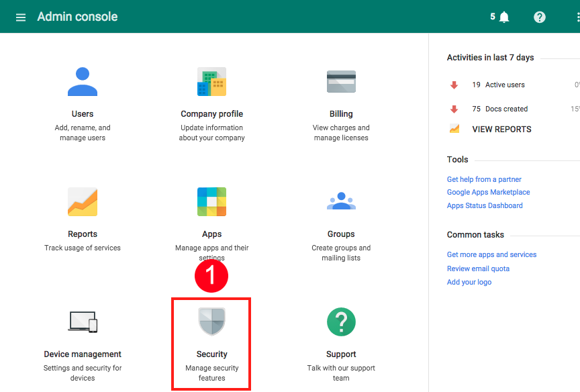Click the 75 Docs created entry
This screenshot has height=392, width=580.
point(499,109)
